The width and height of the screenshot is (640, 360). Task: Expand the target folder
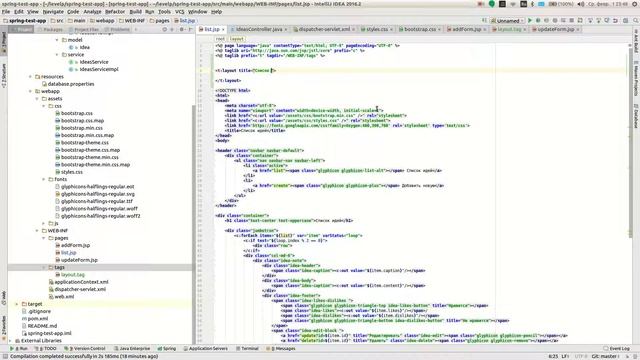[x=17, y=304]
